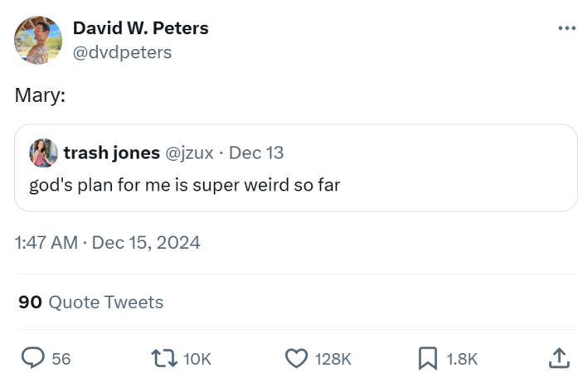Screen dimensions: 588x378
Task: Visit the @dvdpeters handle link
Action: pos(122,51)
